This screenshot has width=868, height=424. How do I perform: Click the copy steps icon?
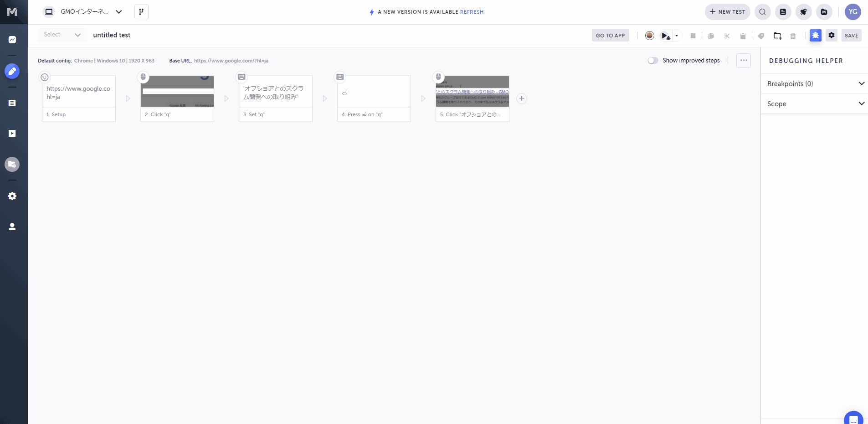click(711, 36)
